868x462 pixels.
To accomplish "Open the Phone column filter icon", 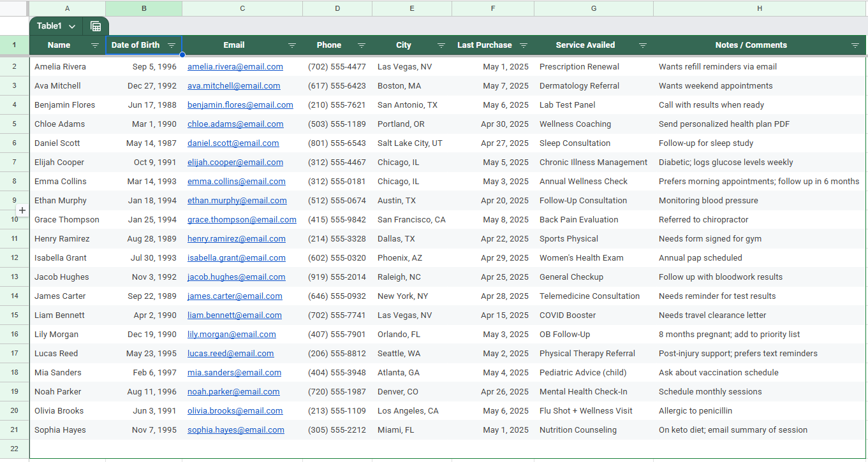I will click(x=362, y=45).
